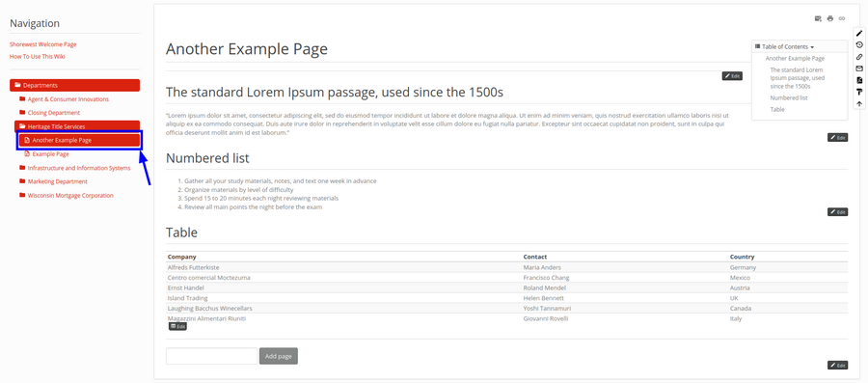Jump to Table in Table of Contents
The width and height of the screenshot is (868, 383).
(x=777, y=110)
